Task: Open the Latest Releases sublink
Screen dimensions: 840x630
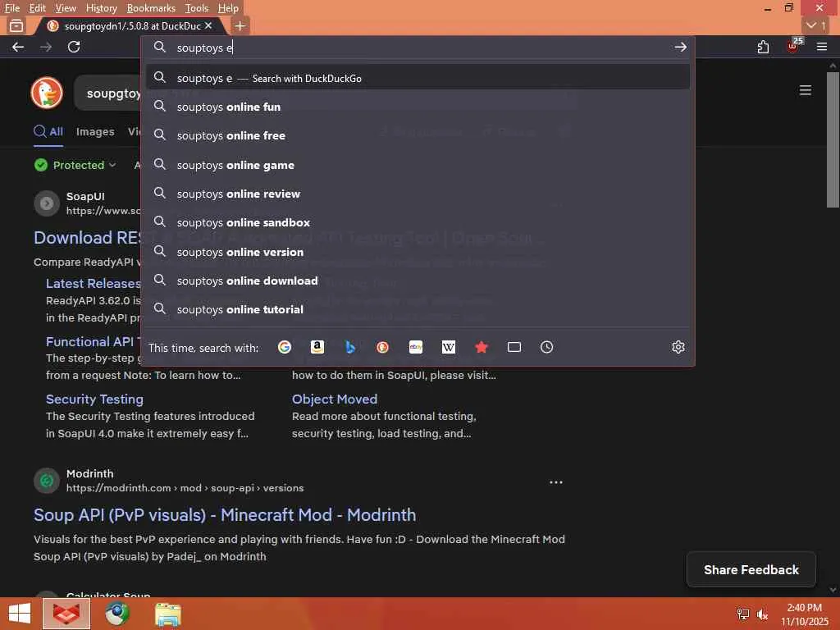Action: click(94, 283)
